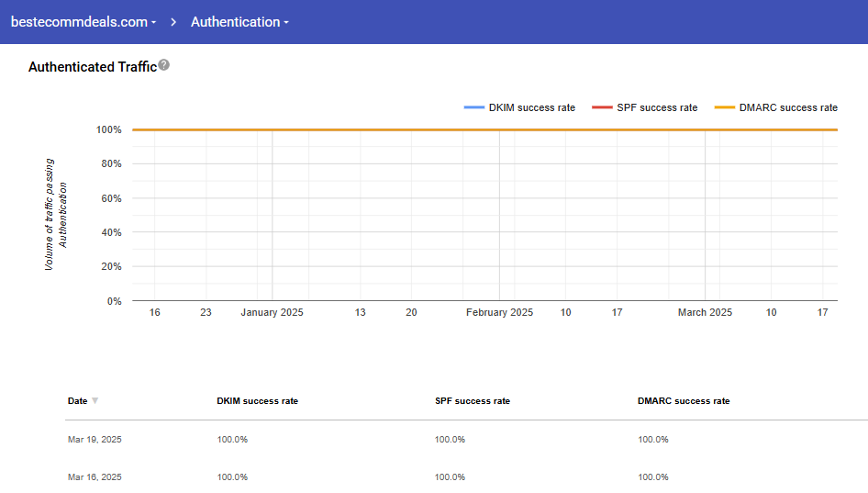Click the blue DKIM legend color line
The image size is (868, 493).
pos(473,107)
